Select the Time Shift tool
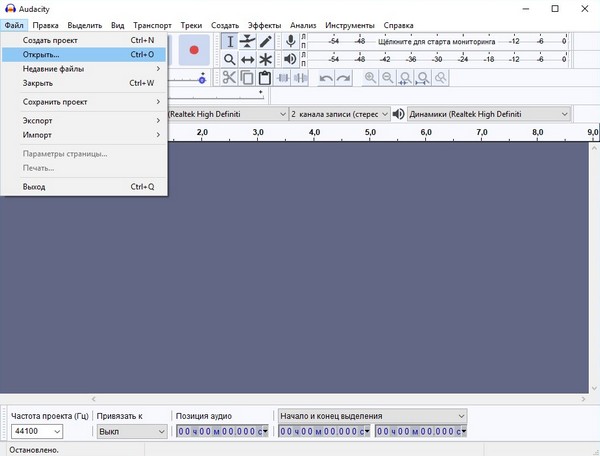The image size is (600, 456). pos(247,60)
